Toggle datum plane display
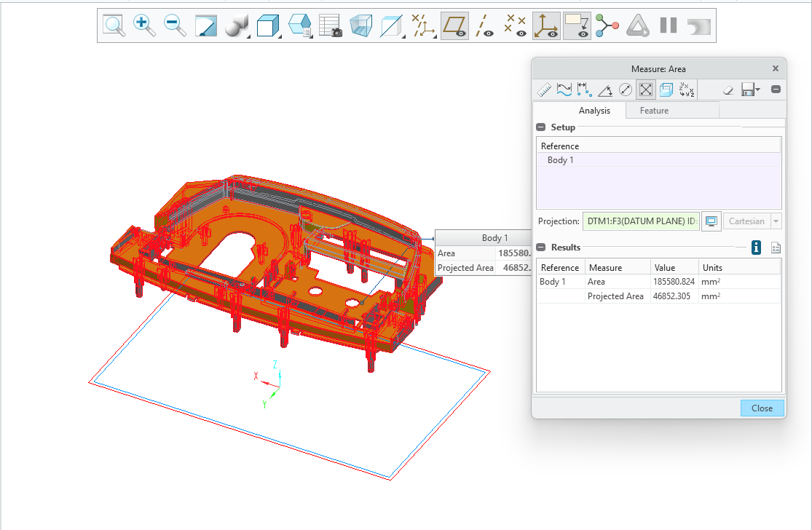The image size is (812, 530). 454,25
